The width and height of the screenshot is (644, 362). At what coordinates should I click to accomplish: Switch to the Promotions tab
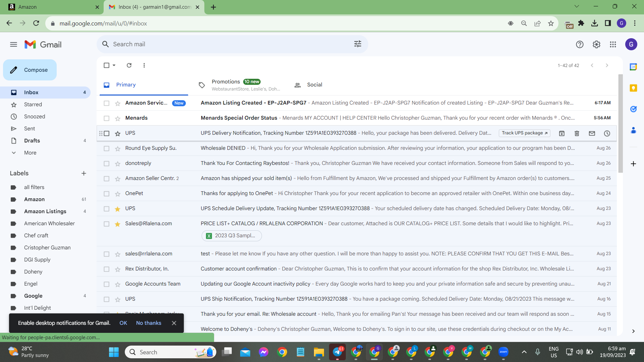239,85
